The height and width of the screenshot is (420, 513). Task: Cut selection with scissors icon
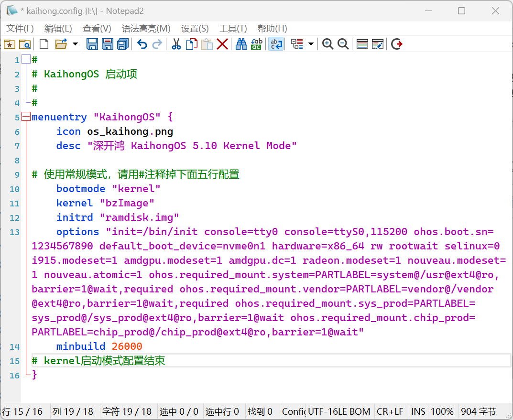(x=176, y=44)
